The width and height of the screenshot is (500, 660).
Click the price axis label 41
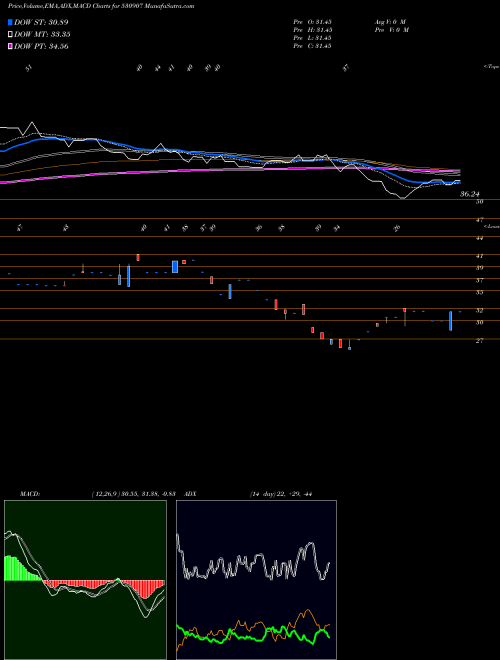click(x=479, y=256)
